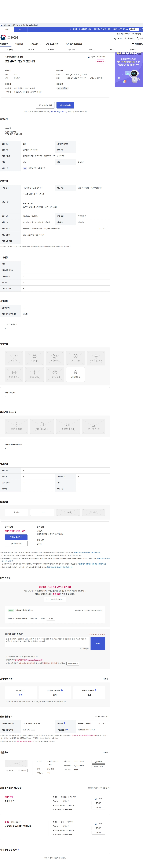Jump to the 추천정보 section tab
Screen dimensions: 143x868
tap(133, 49)
